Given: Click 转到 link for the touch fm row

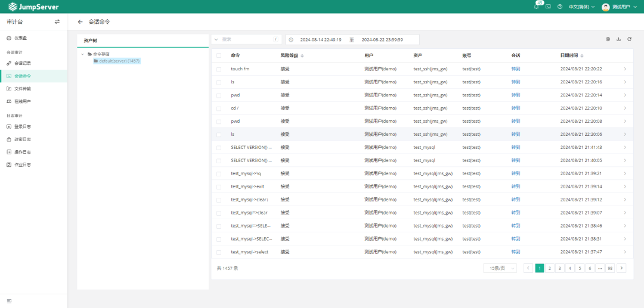Looking at the screenshot, I should [x=515, y=69].
